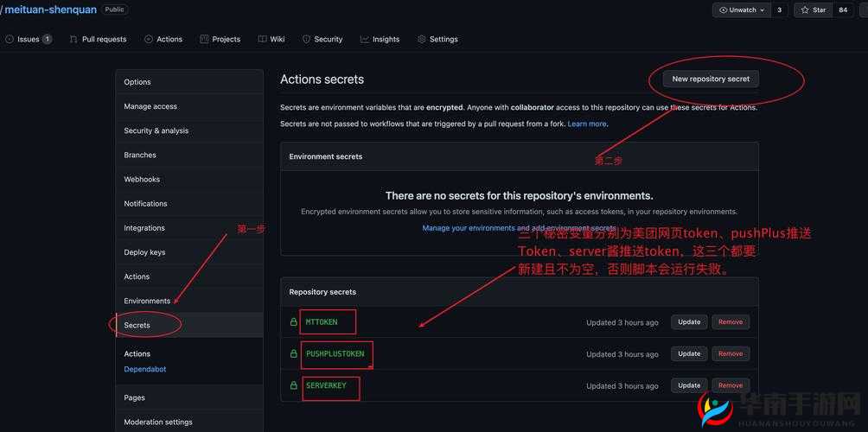Open the Issues tab
This screenshot has width=868, height=432.
29,39
